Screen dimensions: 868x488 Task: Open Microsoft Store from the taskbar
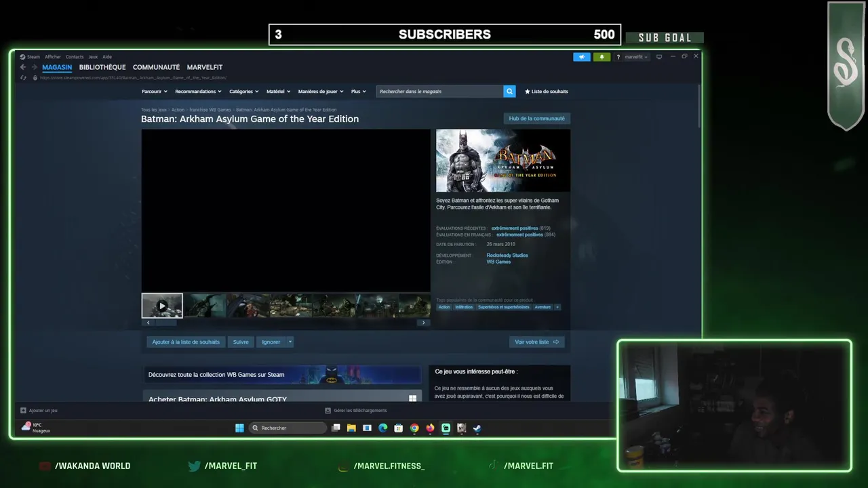coord(398,428)
